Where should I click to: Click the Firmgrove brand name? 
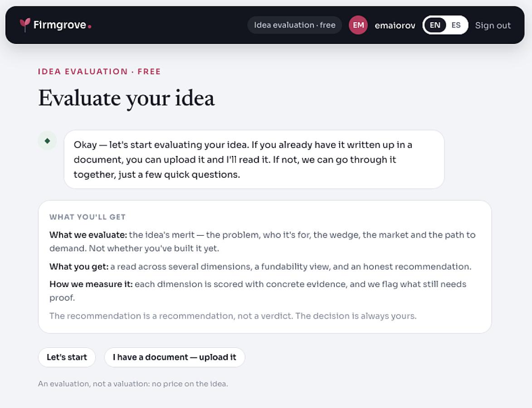tap(60, 25)
